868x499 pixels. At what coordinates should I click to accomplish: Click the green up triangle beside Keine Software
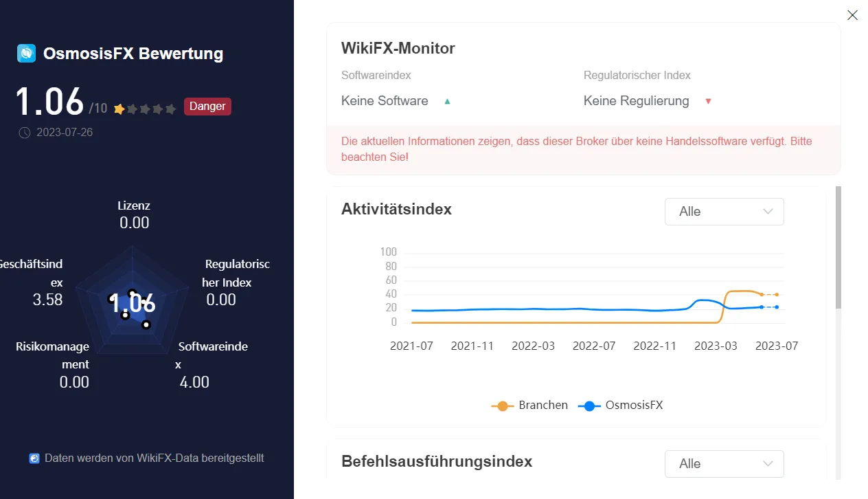[447, 101]
